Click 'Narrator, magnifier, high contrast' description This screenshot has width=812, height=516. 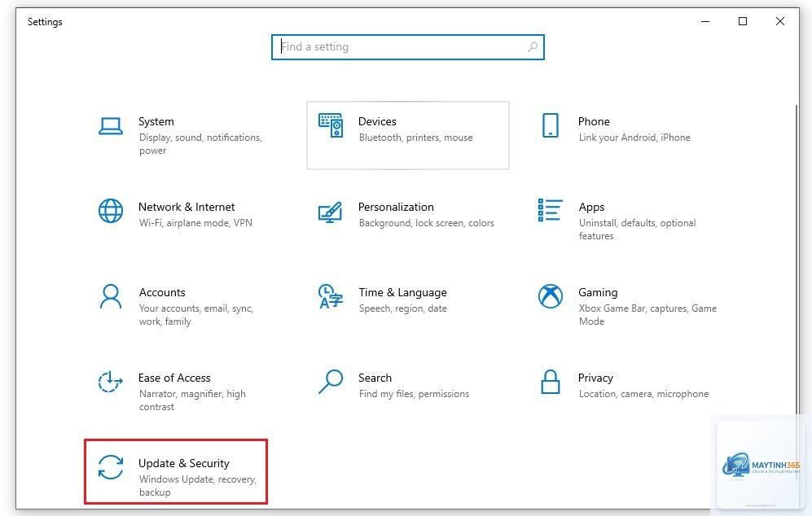(x=192, y=400)
